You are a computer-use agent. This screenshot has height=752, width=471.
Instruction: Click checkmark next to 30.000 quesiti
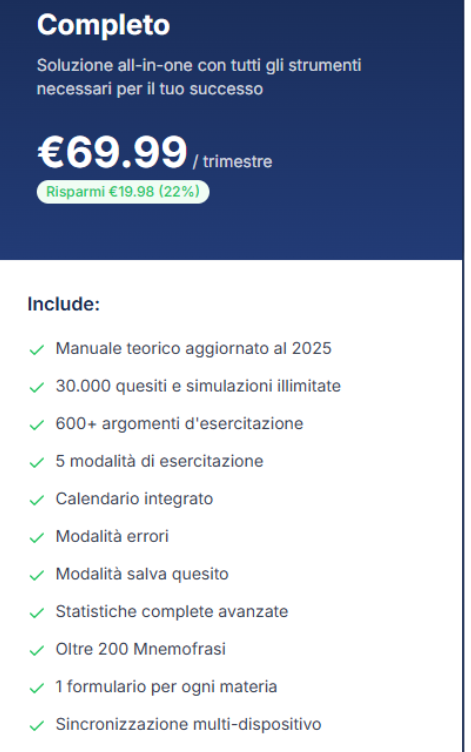click(36, 388)
